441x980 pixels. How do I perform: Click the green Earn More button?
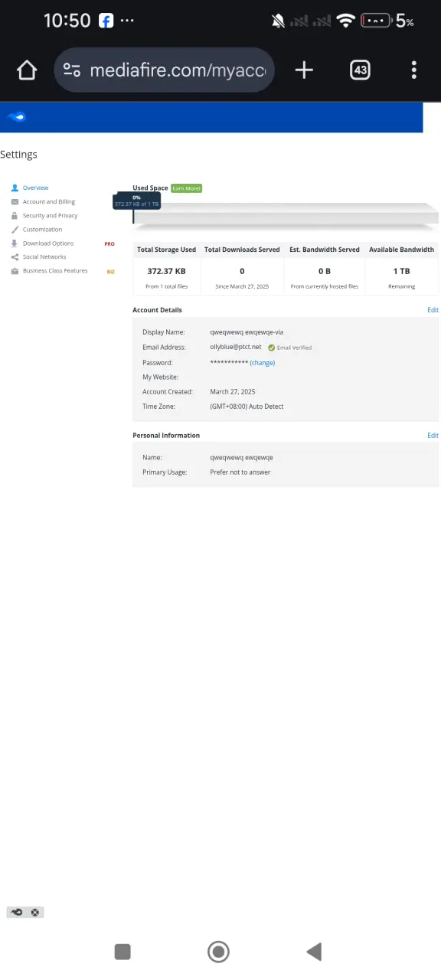[x=186, y=188]
